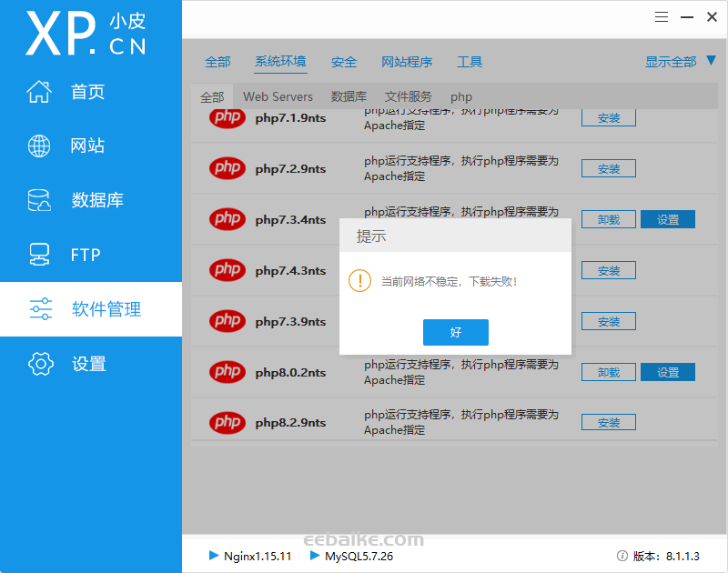Open the 数据库 sidebar item
The image size is (728, 573).
coord(91,200)
